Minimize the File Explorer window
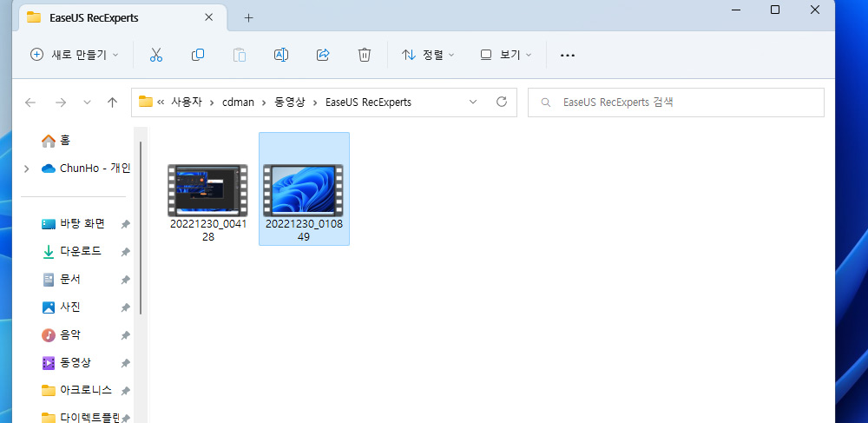Image resolution: width=868 pixels, height=423 pixels. click(736, 10)
